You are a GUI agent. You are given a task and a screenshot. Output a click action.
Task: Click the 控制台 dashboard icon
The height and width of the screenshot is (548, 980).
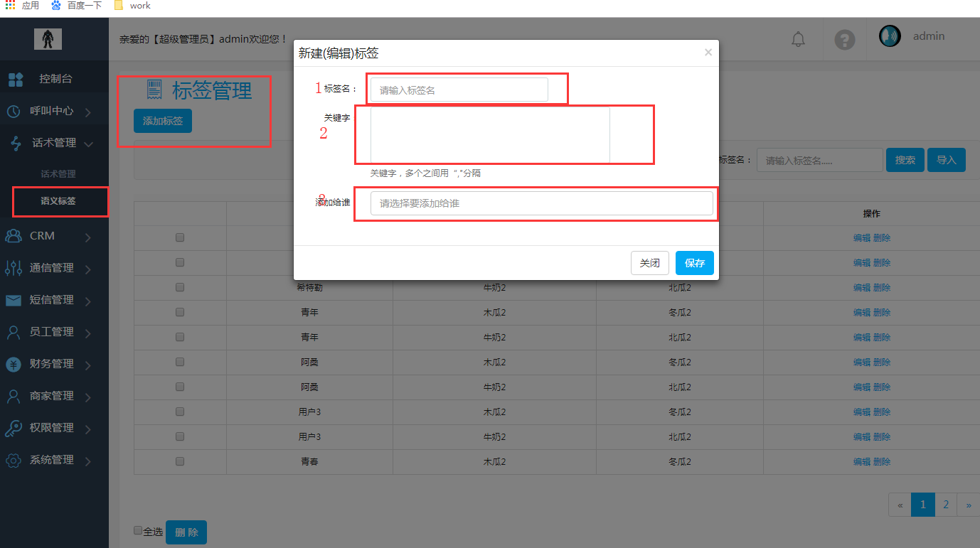16,79
